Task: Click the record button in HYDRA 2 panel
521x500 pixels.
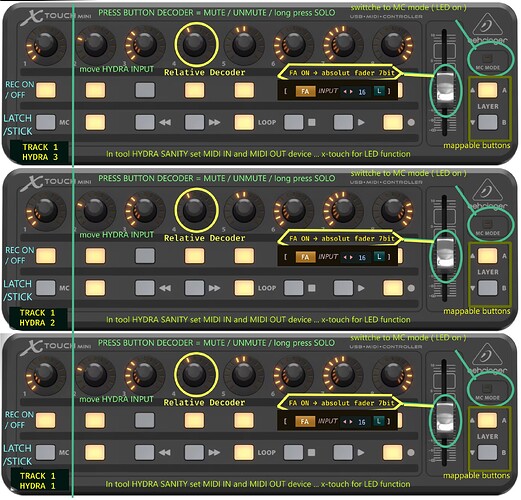Action: pyautogui.click(x=393, y=288)
